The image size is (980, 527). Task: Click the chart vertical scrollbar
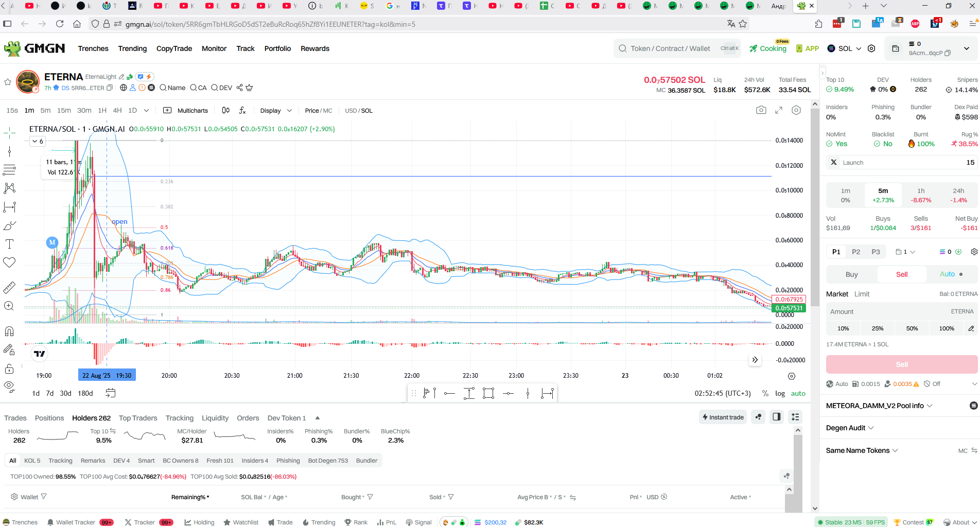815,206
